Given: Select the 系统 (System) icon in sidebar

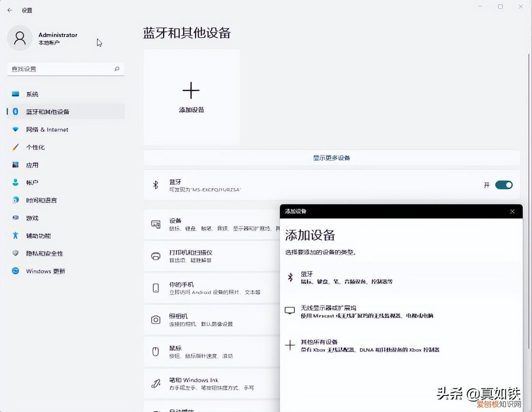Looking at the screenshot, I should (x=15, y=94).
